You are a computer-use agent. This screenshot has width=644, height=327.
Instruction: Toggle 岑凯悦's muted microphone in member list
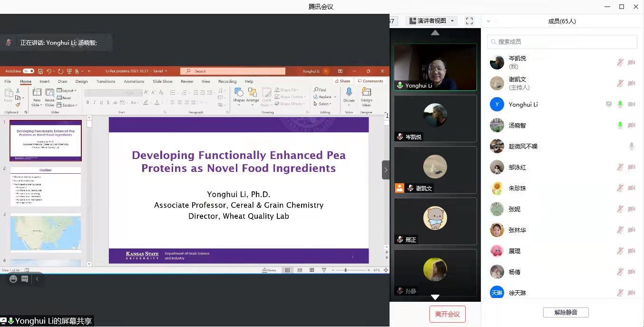(620, 62)
